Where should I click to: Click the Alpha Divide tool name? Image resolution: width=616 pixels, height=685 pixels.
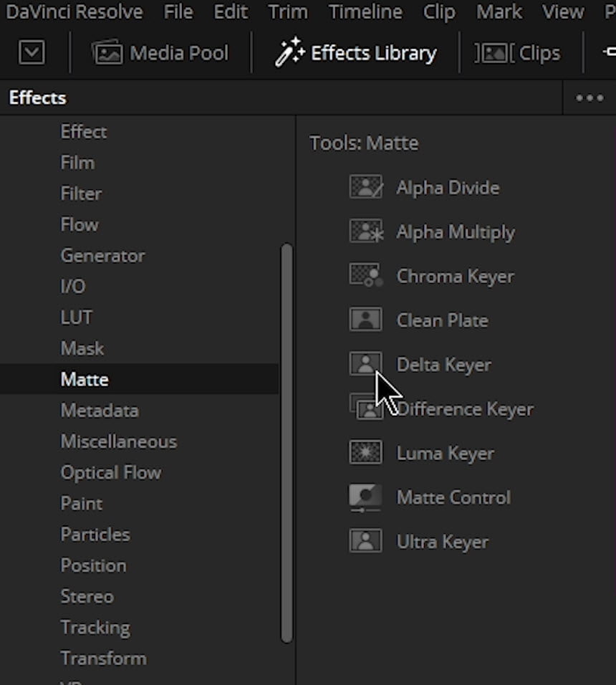pos(448,188)
